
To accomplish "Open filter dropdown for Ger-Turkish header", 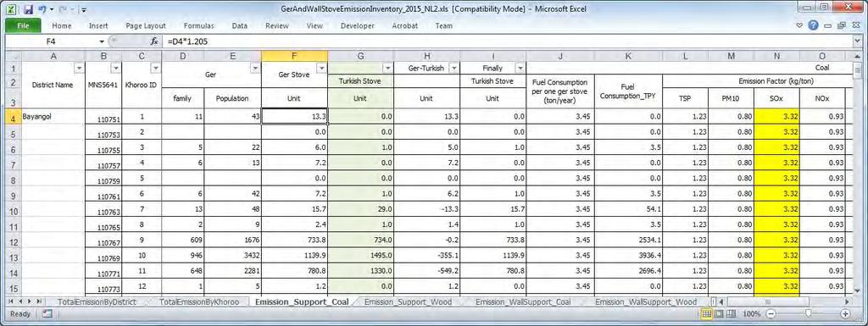I will 454,68.
